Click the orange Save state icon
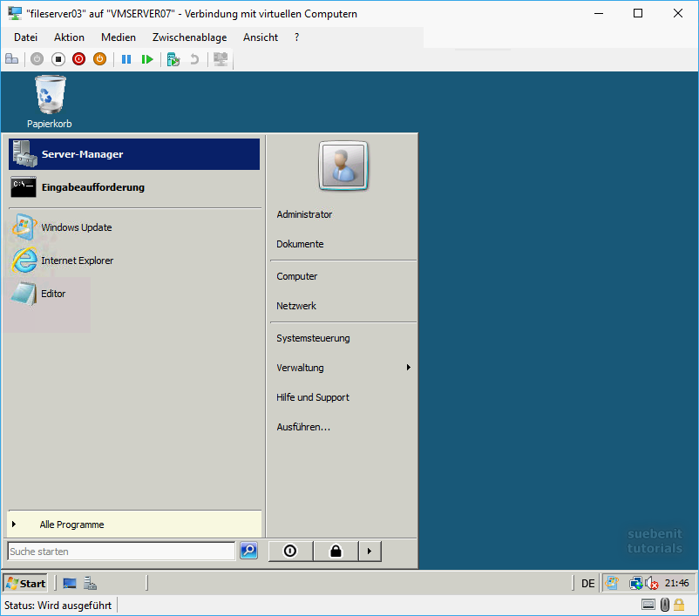The height and width of the screenshot is (616, 699). tap(100, 59)
